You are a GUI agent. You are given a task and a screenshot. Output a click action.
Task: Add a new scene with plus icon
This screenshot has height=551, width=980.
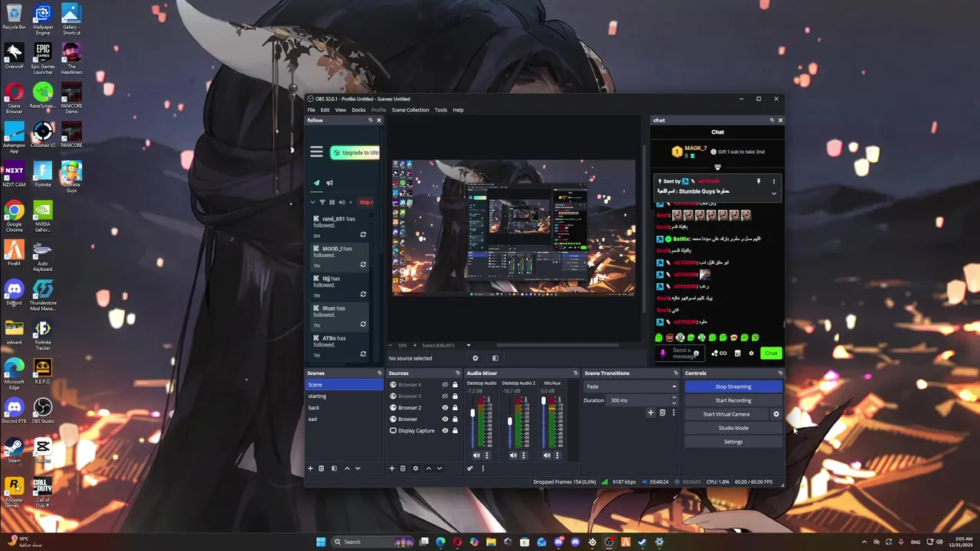(x=310, y=468)
